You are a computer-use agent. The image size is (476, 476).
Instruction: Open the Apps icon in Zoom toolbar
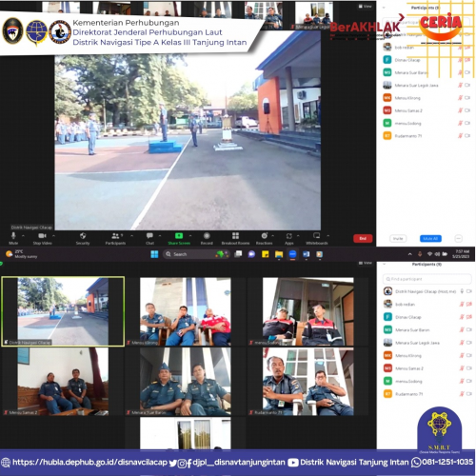(288, 236)
